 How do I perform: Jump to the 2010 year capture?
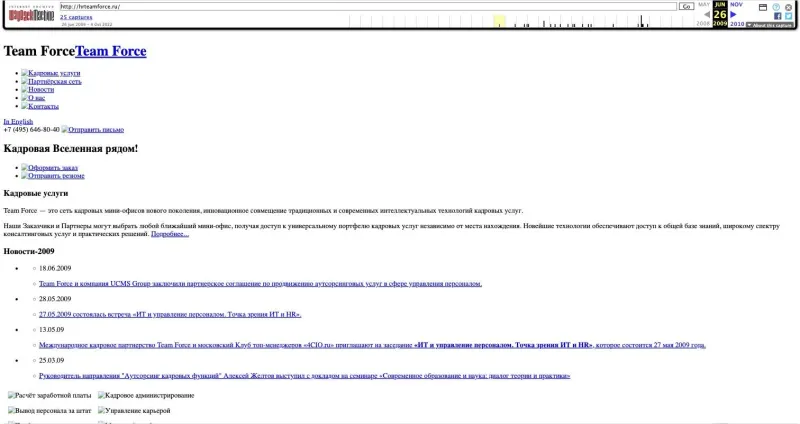coord(737,24)
